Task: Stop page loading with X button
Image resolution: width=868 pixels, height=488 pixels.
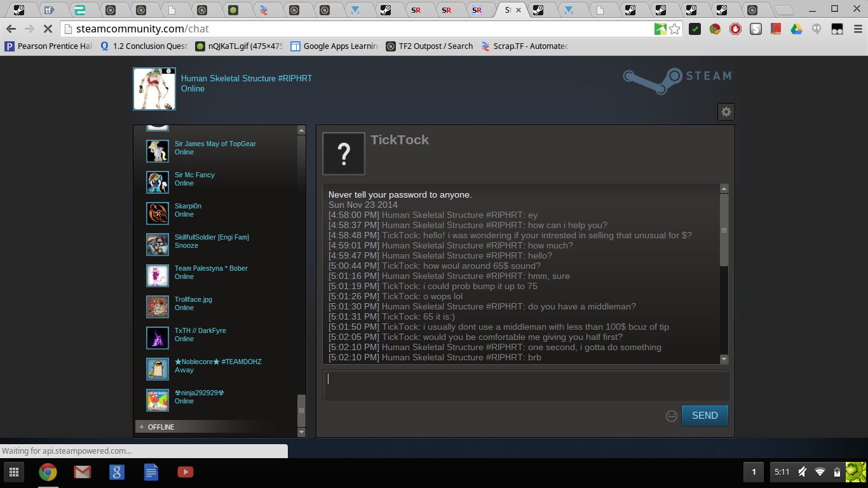Action: coord(48,29)
